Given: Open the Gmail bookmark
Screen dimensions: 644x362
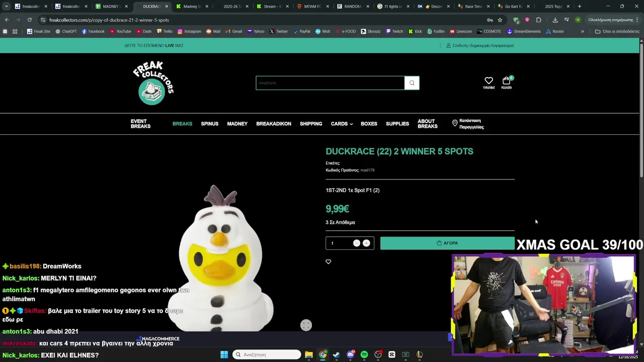Looking at the screenshot, I should click(x=233, y=31).
